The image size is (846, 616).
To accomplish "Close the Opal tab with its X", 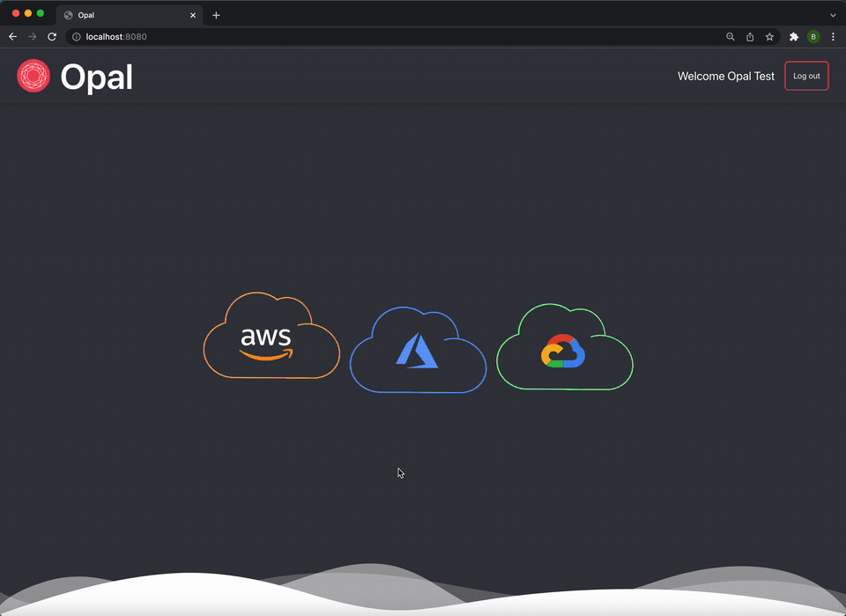I will click(193, 15).
